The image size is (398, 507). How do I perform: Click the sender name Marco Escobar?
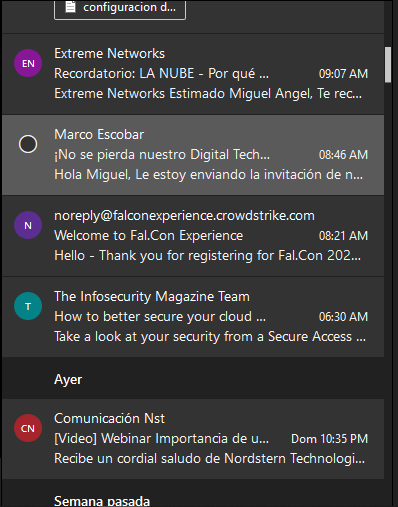(x=99, y=135)
